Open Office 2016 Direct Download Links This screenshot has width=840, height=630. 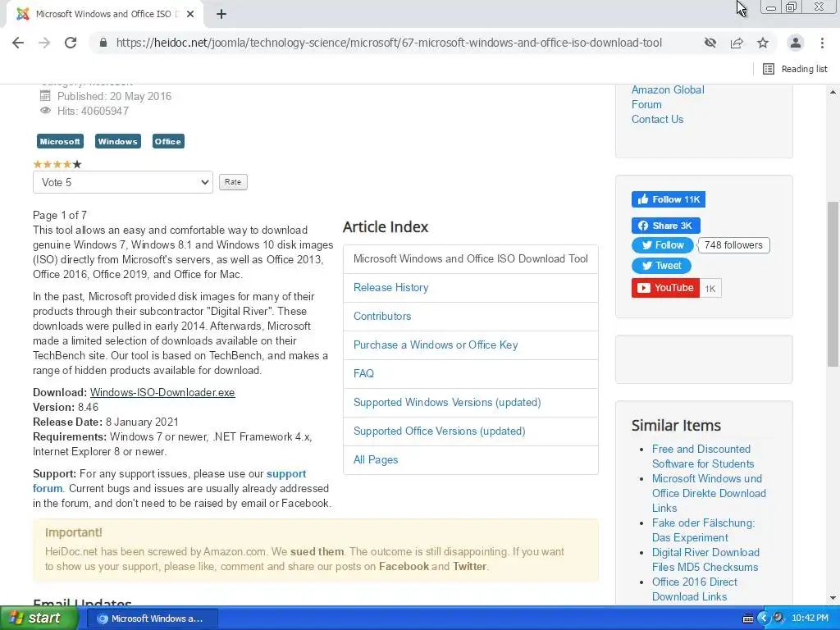694,589
